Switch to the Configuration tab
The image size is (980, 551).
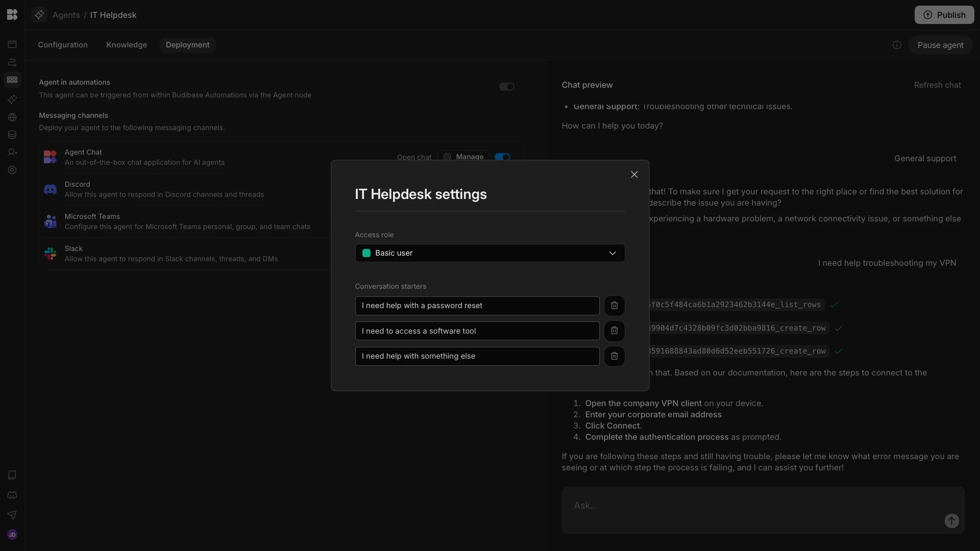[63, 45]
